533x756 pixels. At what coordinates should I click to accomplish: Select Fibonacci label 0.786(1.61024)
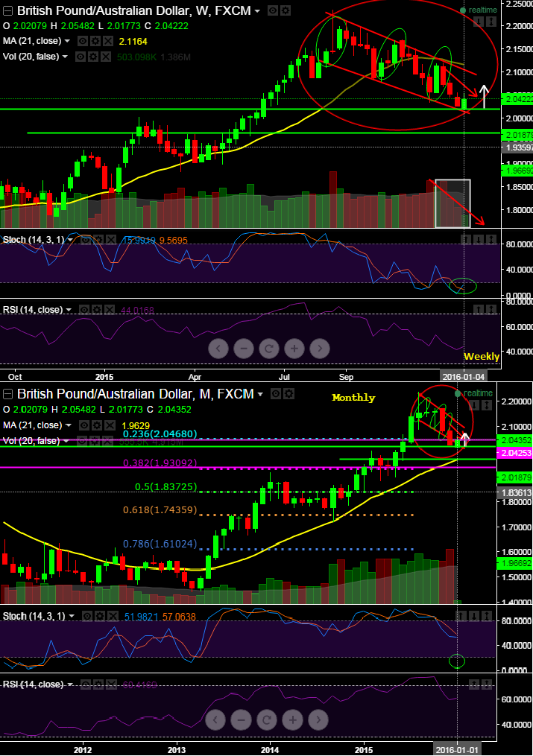(160, 544)
